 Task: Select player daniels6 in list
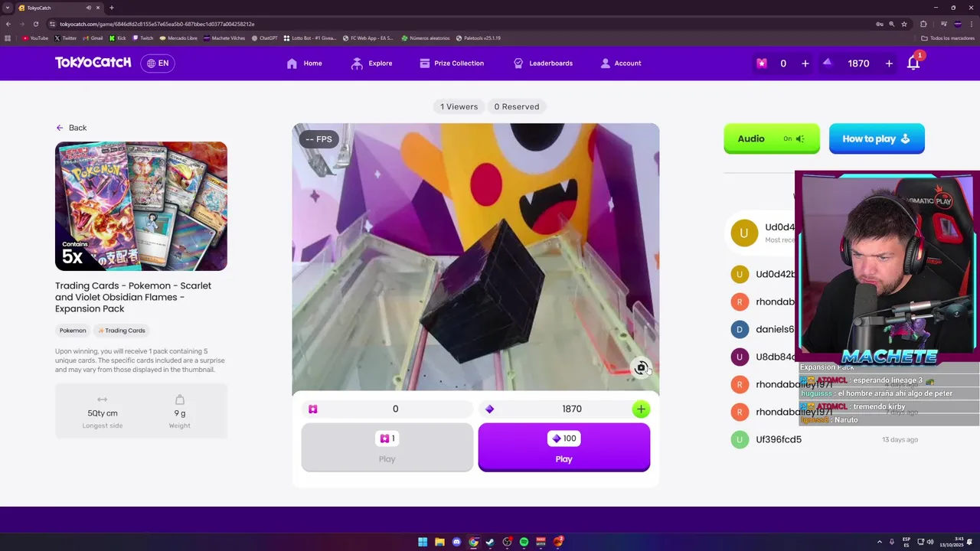(775, 329)
